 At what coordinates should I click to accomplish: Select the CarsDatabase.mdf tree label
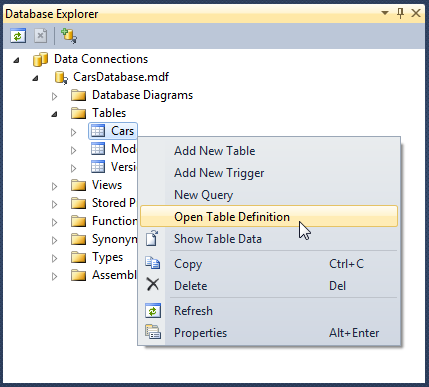pos(121,77)
